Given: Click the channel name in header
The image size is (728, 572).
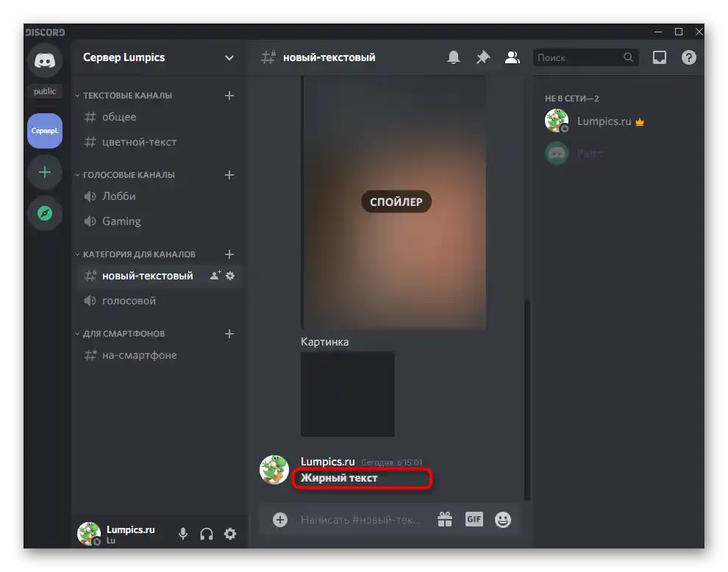Looking at the screenshot, I should click(329, 57).
